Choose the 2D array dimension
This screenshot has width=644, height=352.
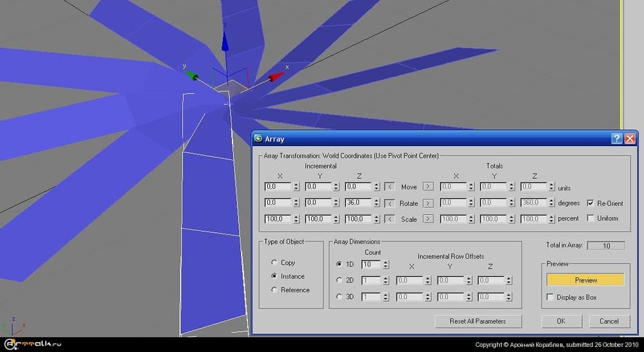340,280
